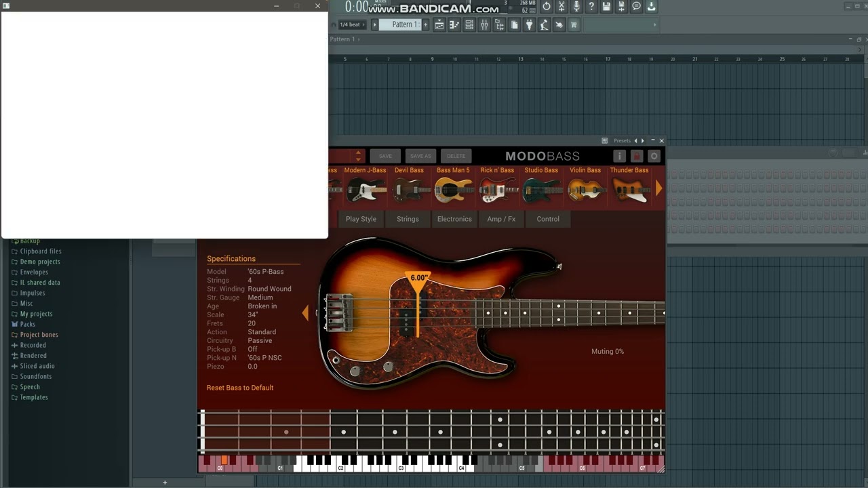Open the Browser view icon
The height and width of the screenshot is (488, 868).
pyautogui.click(x=499, y=25)
